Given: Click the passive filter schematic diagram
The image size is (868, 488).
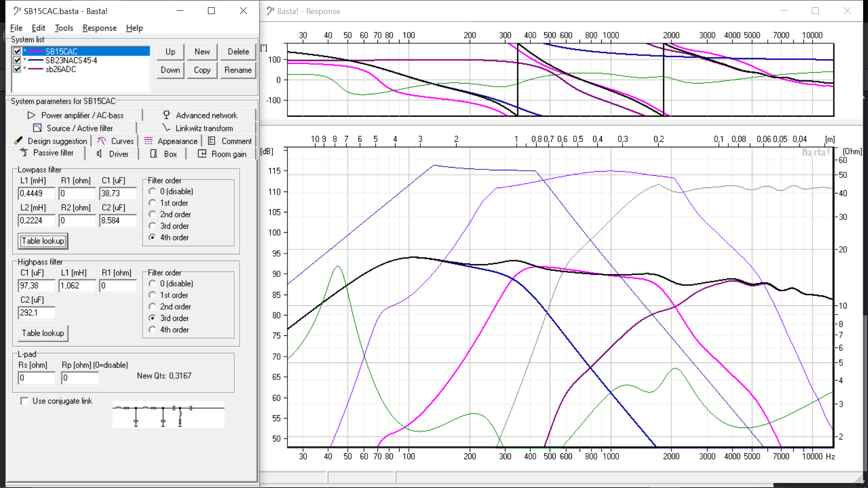Looking at the screenshot, I should [168, 414].
